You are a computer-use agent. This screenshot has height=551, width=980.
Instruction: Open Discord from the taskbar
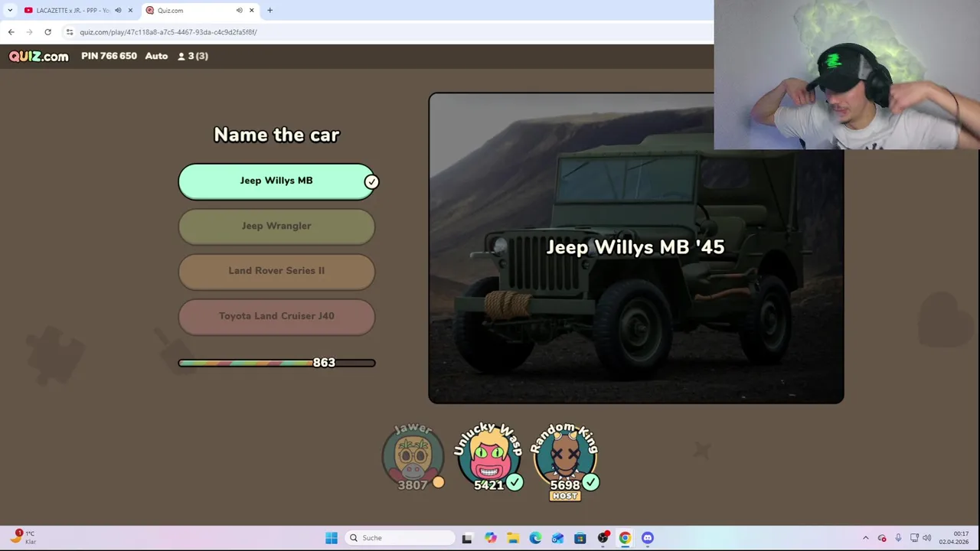coord(648,538)
